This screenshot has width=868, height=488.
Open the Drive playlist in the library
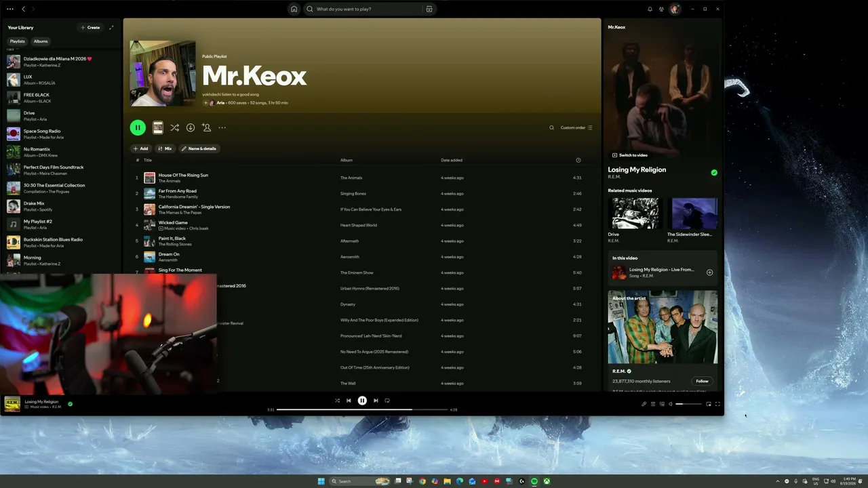tap(61, 115)
